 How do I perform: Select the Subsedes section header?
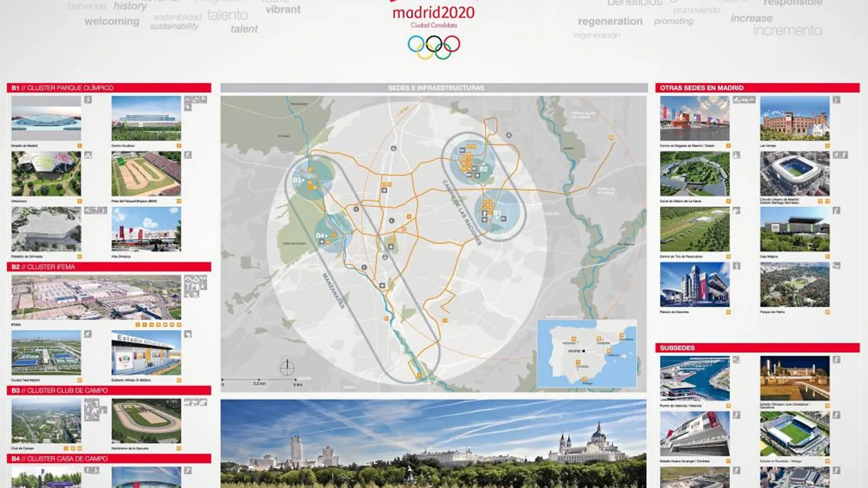[757, 348]
